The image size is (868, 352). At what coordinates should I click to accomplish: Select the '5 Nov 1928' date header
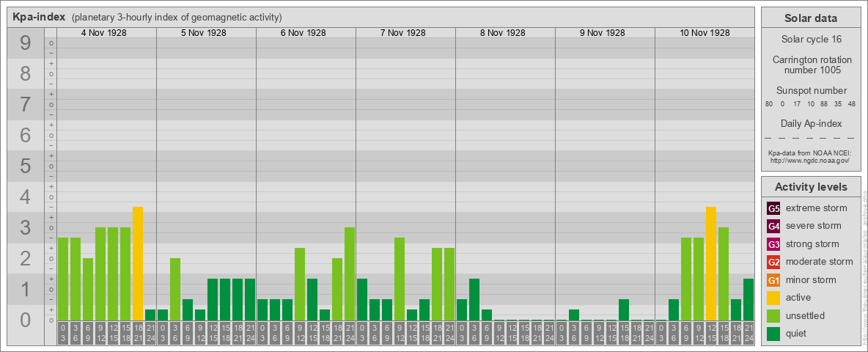point(203,33)
